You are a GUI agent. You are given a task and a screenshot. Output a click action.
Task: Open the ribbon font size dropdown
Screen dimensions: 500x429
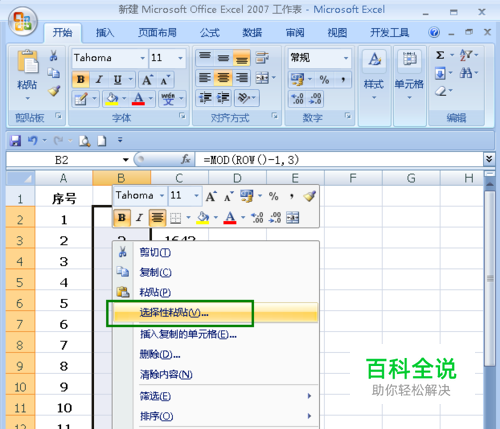(180, 58)
